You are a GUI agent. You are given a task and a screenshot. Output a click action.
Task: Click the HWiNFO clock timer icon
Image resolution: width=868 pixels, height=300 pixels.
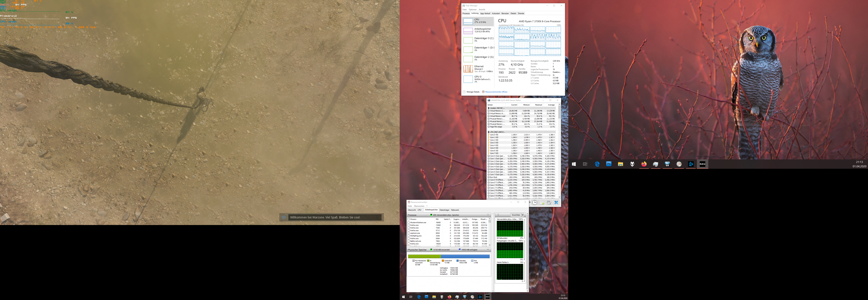(x=535, y=203)
